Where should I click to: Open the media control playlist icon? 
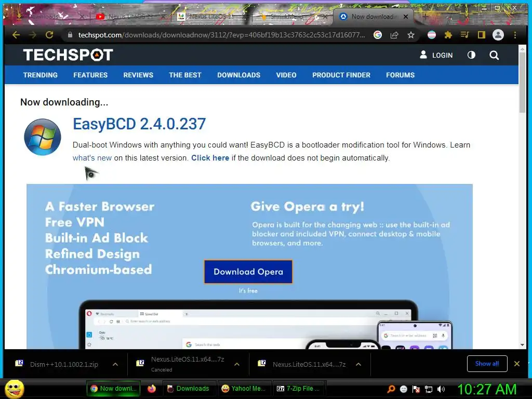click(x=465, y=35)
